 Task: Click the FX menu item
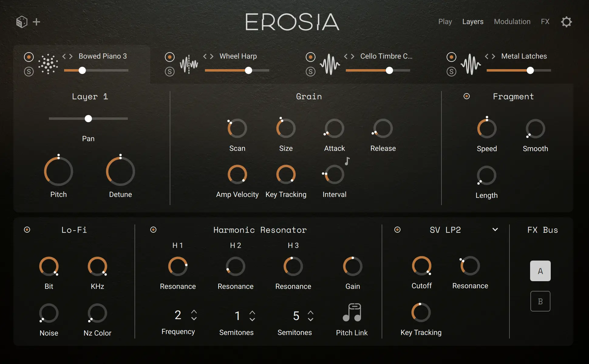tap(545, 22)
